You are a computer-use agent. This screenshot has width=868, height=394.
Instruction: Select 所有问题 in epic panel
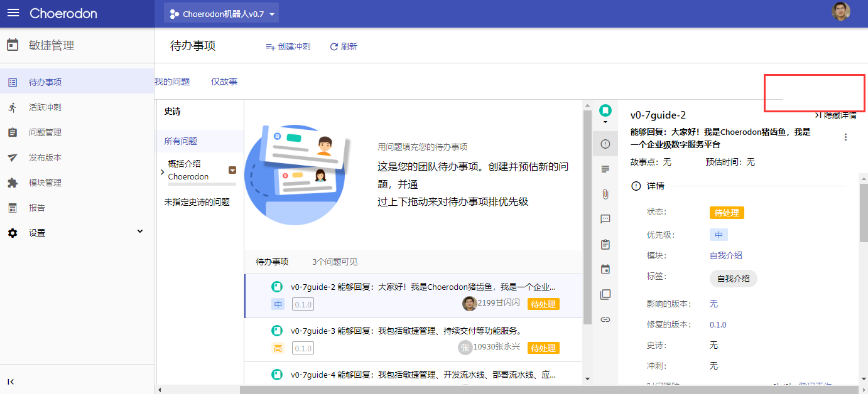coord(200,141)
